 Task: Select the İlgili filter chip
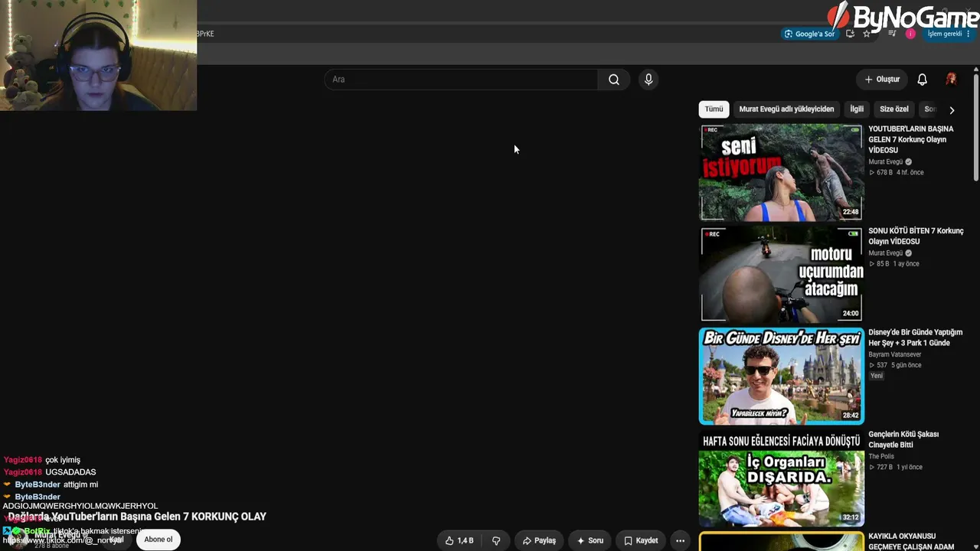(x=857, y=109)
